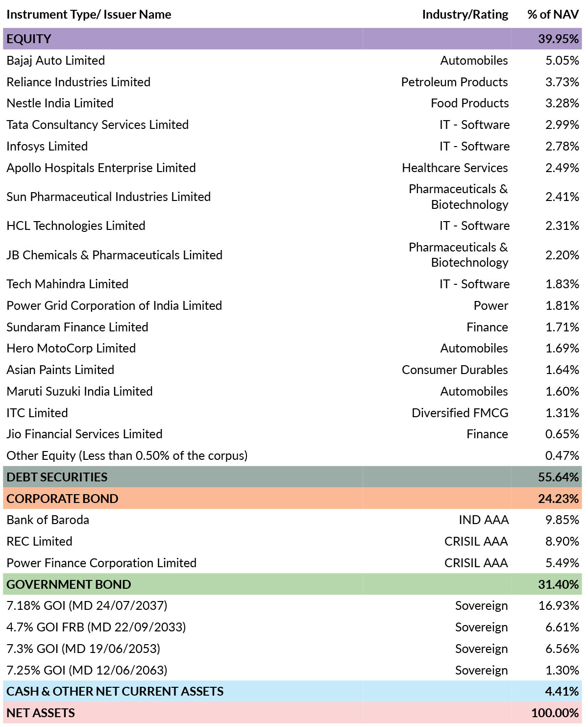
Task: Click CASH & OTHER NET CURRENT ASSETS row
Action: (x=293, y=692)
